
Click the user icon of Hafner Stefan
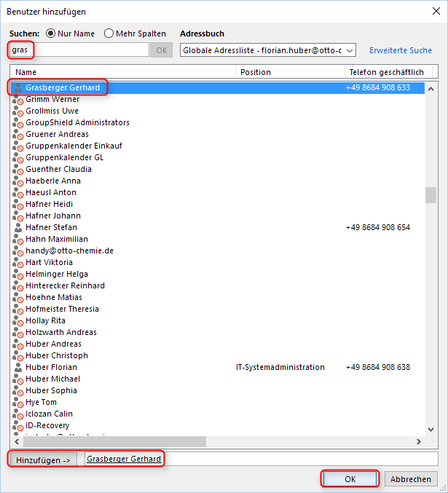click(18, 227)
